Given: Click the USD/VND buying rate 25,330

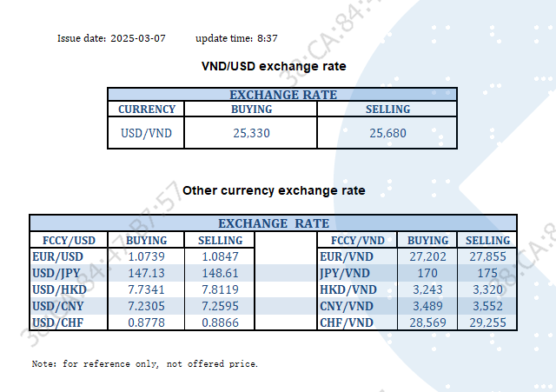Looking at the screenshot, I should [x=251, y=133].
